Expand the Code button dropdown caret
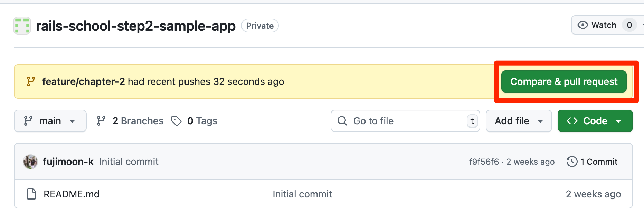 point(619,121)
